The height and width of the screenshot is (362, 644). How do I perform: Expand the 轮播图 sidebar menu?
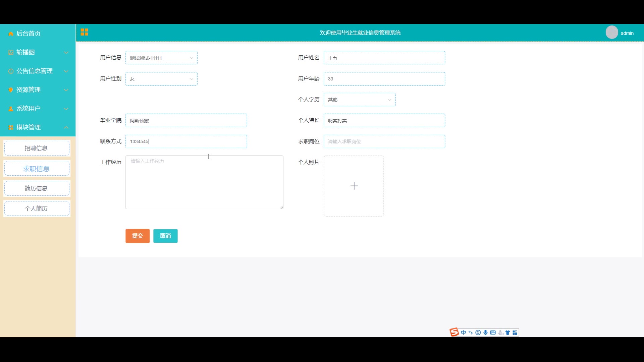point(38,52)
